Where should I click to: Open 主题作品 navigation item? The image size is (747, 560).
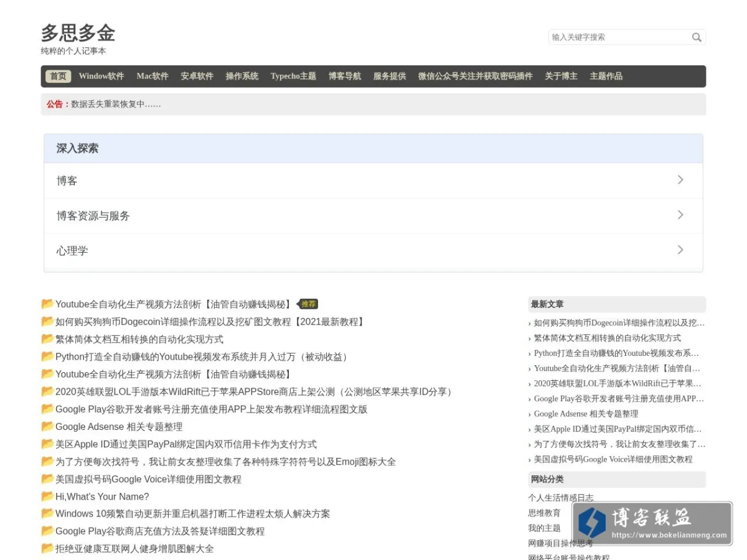(x=606, y=76)
